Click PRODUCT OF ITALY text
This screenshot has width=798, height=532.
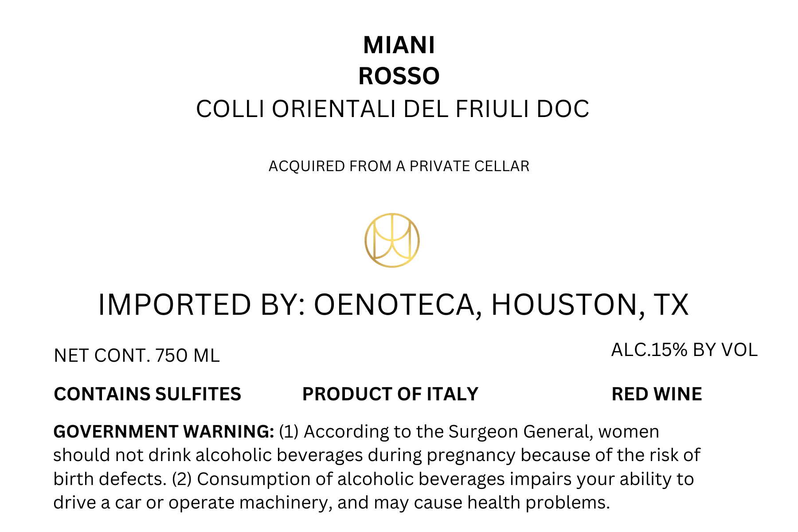[390, 394]
